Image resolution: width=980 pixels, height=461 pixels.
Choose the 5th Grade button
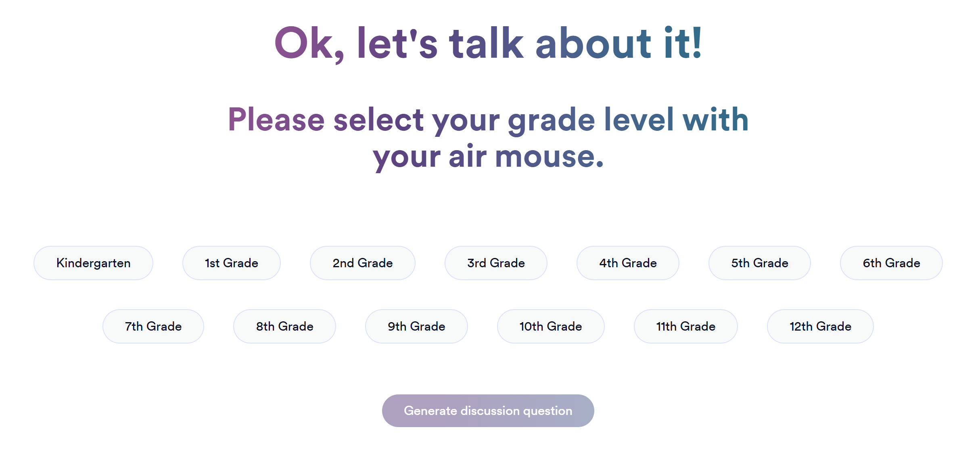coord(759,263)
